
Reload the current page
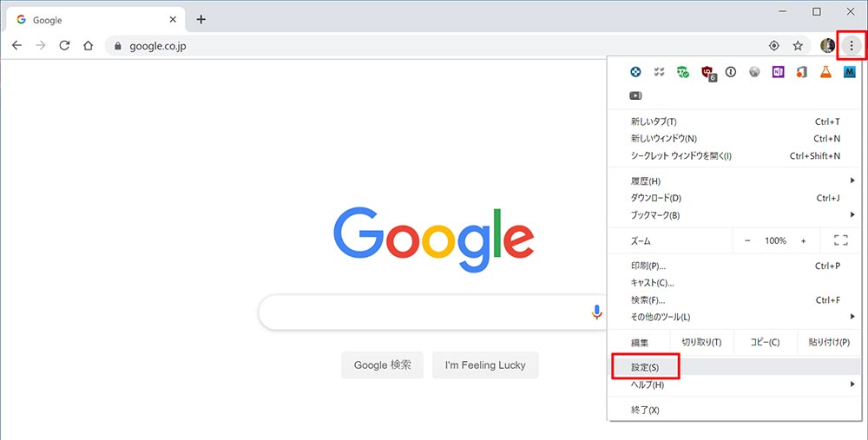coord(64,46)
